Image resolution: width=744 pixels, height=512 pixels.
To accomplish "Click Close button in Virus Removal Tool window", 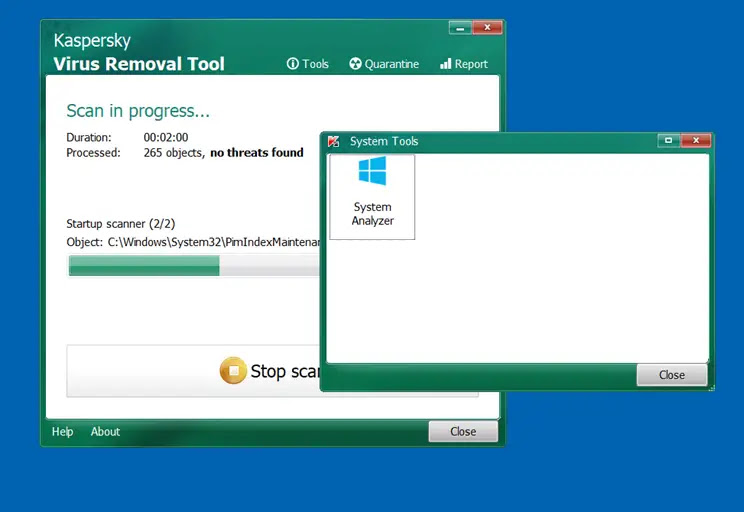I will point(463,431).
